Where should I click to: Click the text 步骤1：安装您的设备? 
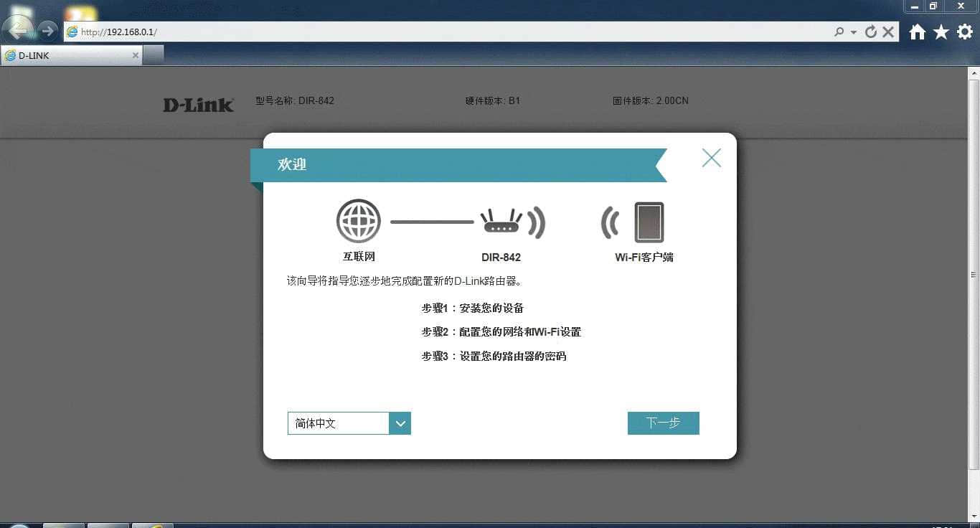(x=473, y=308)
